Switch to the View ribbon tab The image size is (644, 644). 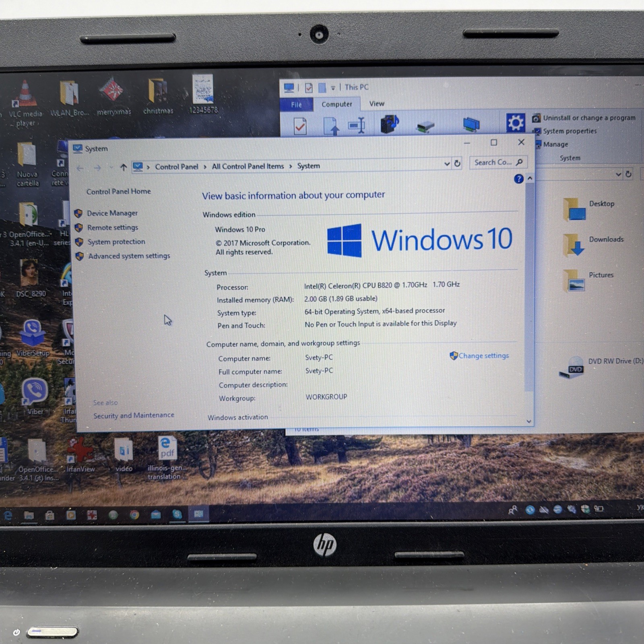click(x=377, y=104)
